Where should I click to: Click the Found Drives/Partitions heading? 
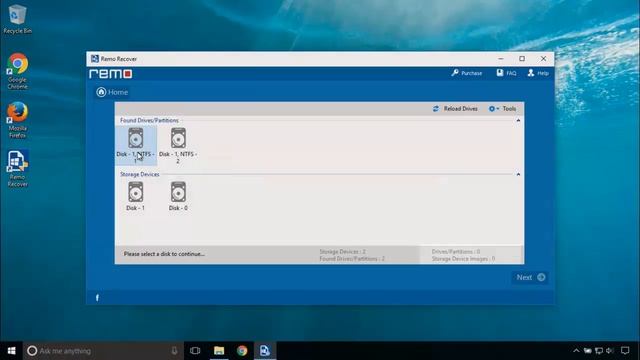149,120
